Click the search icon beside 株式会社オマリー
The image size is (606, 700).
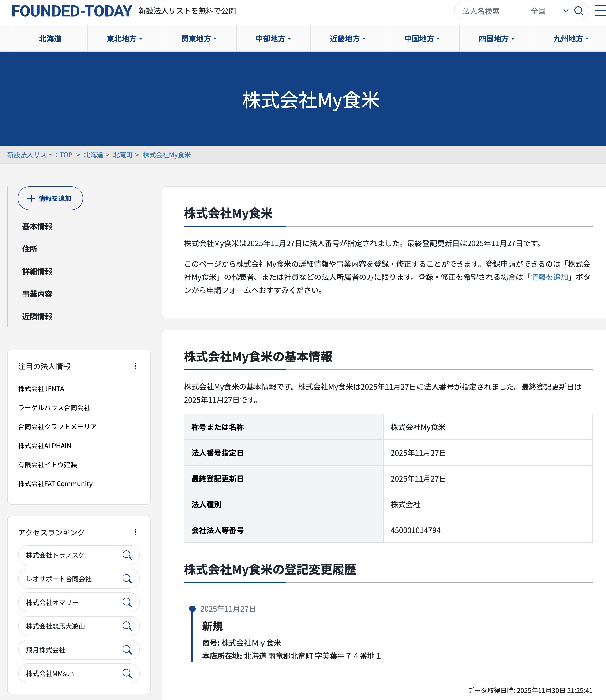[127, 602]
